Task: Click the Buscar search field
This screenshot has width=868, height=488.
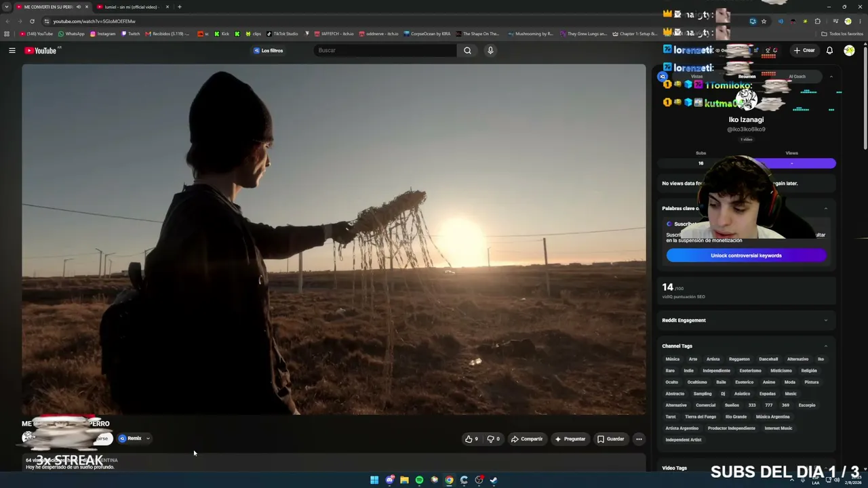Action: coord(385,50)
